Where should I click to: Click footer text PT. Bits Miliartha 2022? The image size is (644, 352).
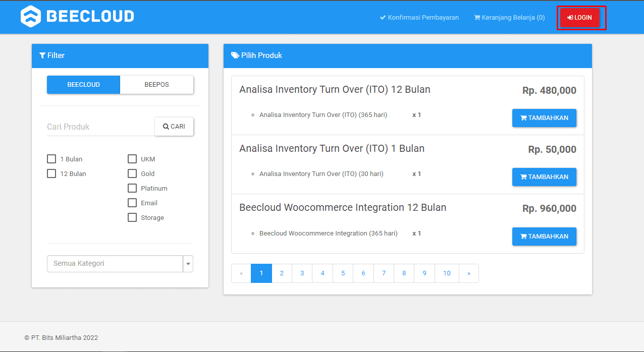(61, 338)
